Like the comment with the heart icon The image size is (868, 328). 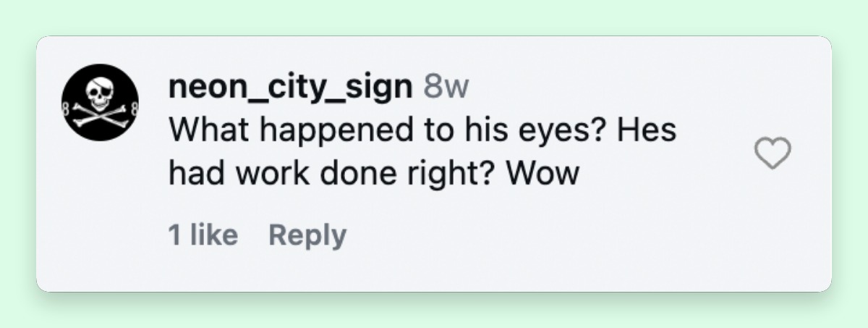[x=773, y=154]
